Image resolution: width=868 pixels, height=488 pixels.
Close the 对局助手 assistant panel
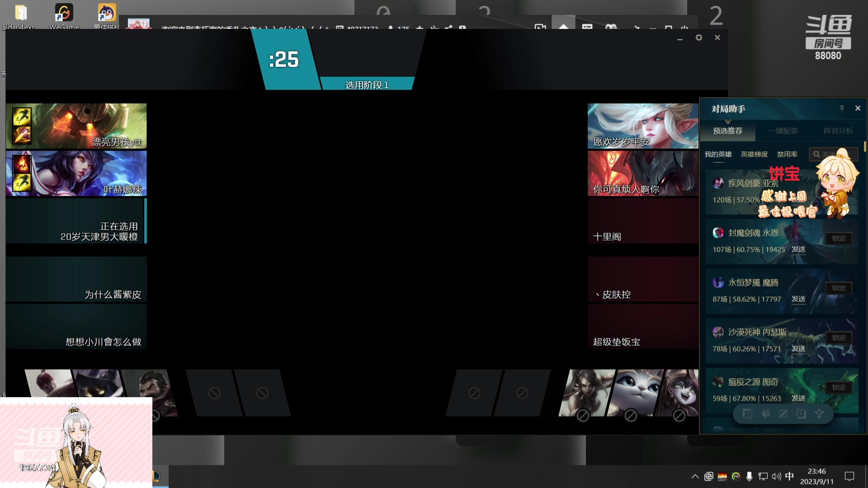(858, 108)
